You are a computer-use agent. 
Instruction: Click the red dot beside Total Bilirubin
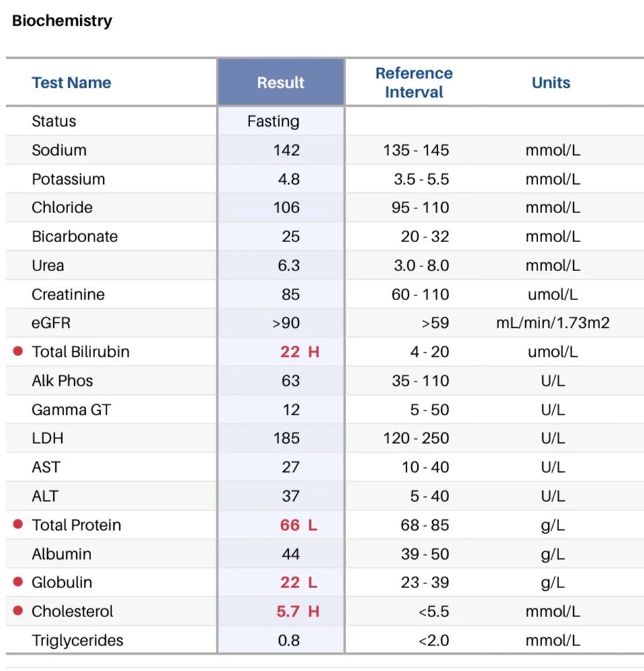18,351
